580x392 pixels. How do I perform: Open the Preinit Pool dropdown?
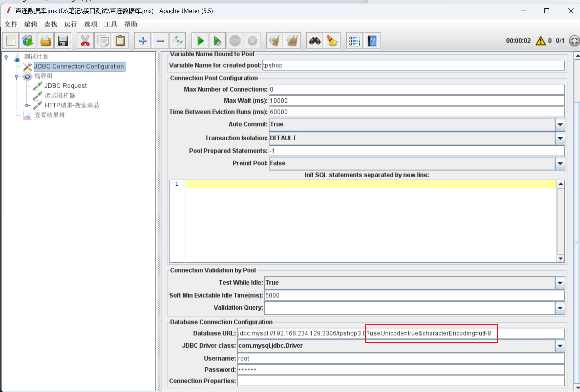point(560,164)
